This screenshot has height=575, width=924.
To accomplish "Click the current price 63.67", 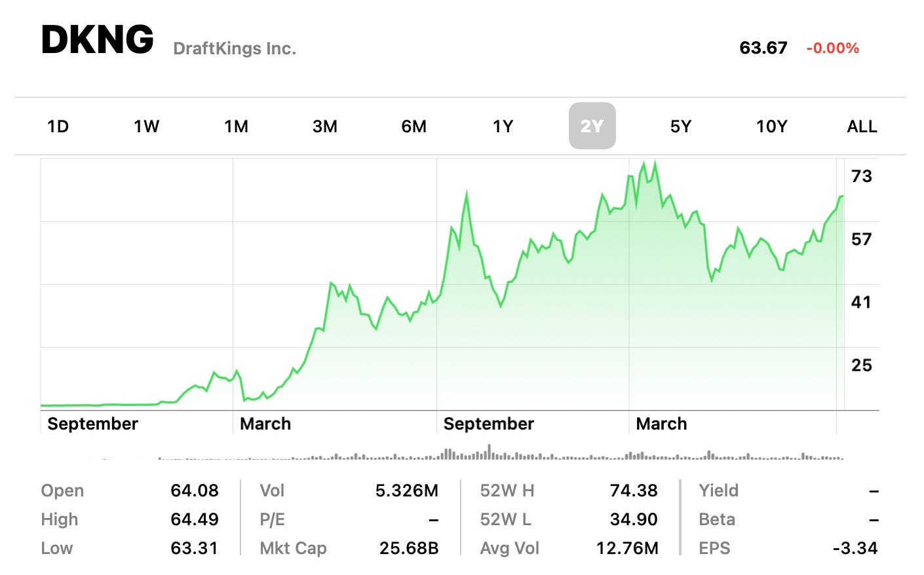I will [x=763, y=48].
